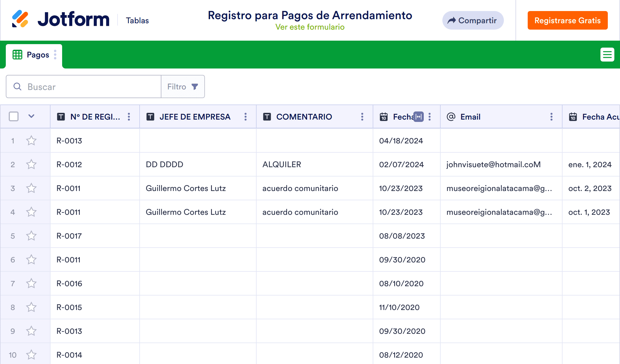The width and height of the screenshot is (620, 364).
Task: Click the Jotform logo icon
Action: (x=20, y=19)
